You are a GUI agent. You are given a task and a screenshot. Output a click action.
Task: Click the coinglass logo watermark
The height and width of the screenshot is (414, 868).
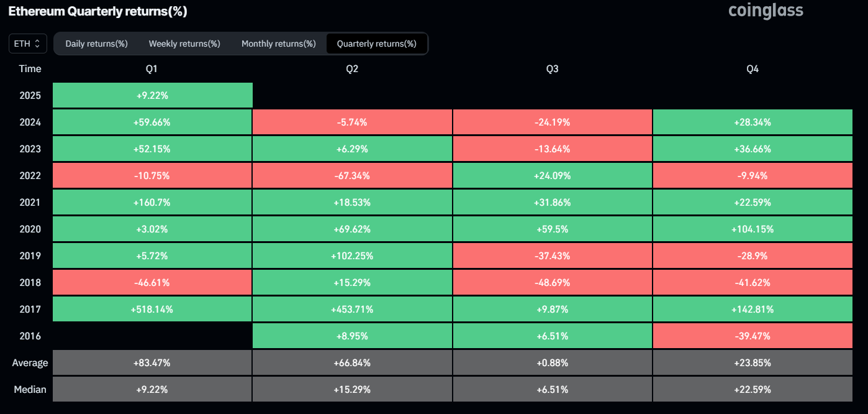pyautogui.click(x=765, y=11)
